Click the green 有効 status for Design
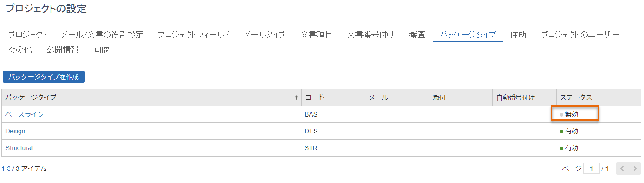The width and height of the screenshot is (644, 183). coord(569,131)
